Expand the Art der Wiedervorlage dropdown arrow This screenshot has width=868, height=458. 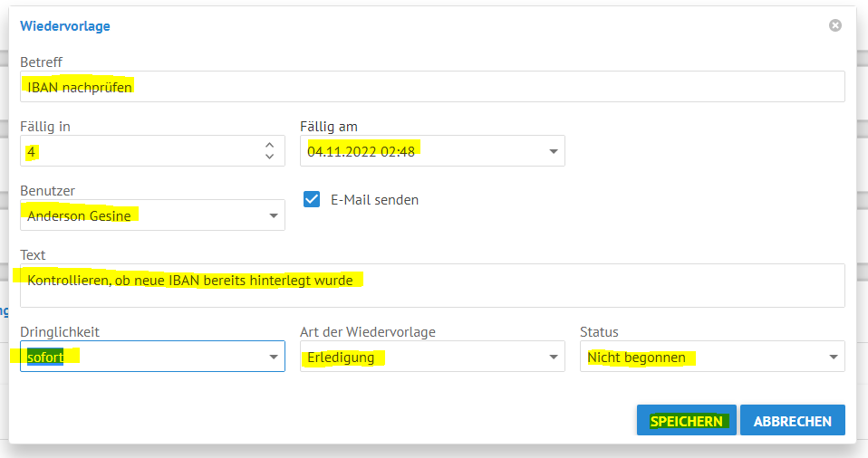[553, 357]
